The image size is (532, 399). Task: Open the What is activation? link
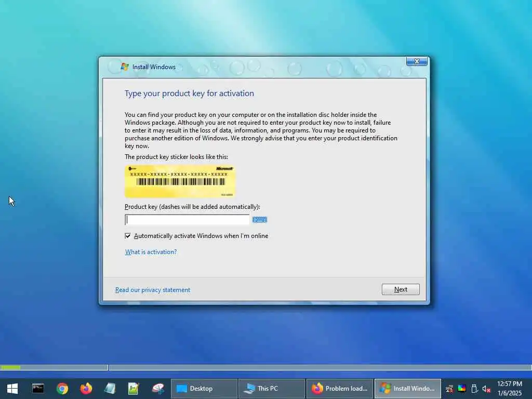click(151, 252)
